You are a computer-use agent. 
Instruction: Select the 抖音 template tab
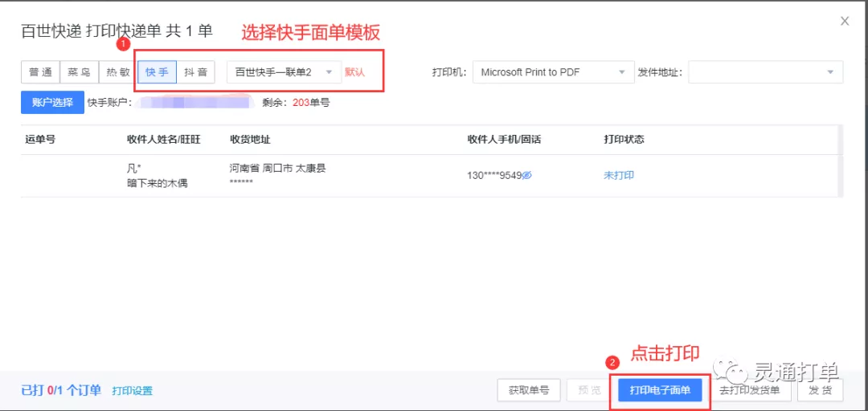(196, 72)
